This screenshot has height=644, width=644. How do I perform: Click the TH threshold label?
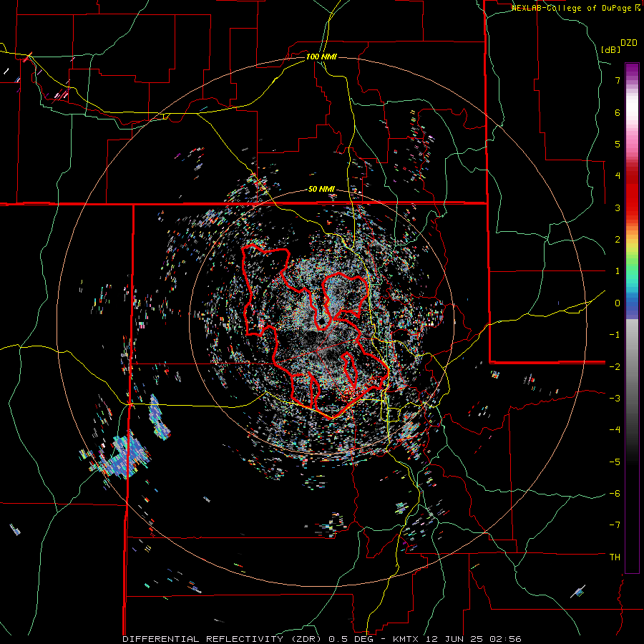(x=615, y=557)
